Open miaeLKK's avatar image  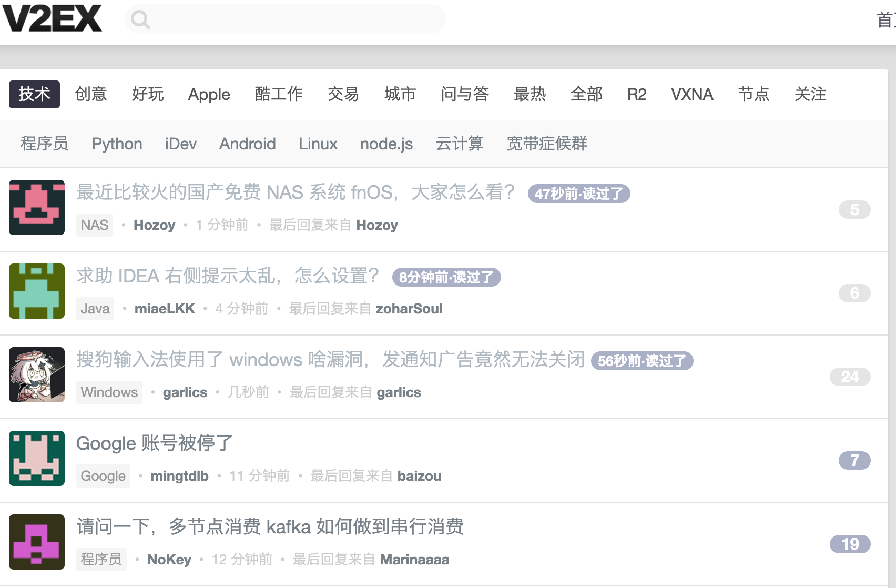click(37, 291)
